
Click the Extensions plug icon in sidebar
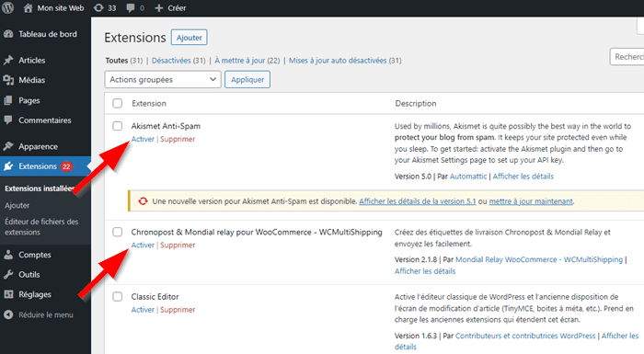(8, 166)
